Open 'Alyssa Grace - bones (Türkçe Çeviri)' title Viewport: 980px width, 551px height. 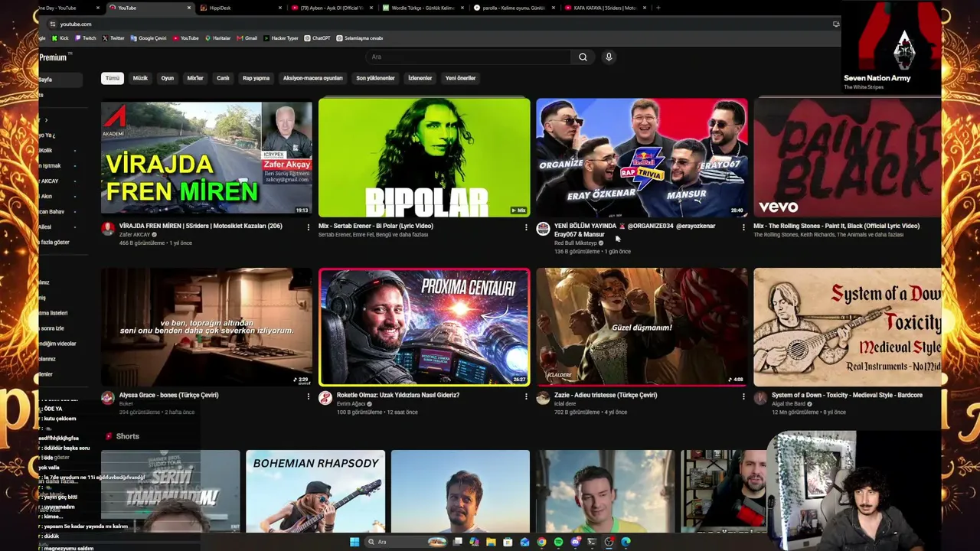click(169, 396)
